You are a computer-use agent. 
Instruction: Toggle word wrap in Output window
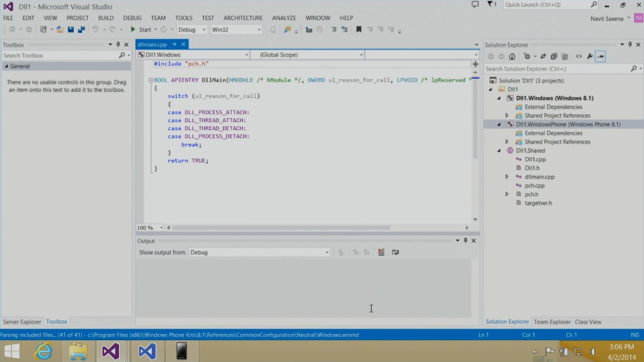point(395,252)
